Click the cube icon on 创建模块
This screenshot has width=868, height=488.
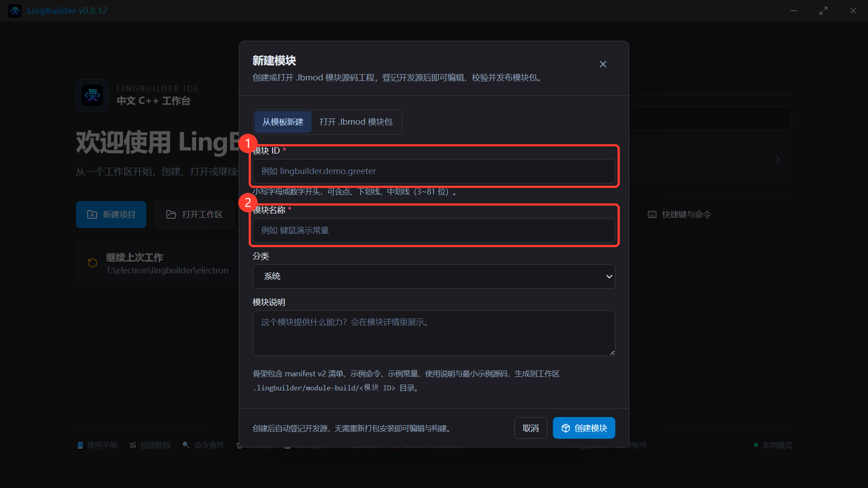point(566,428)
